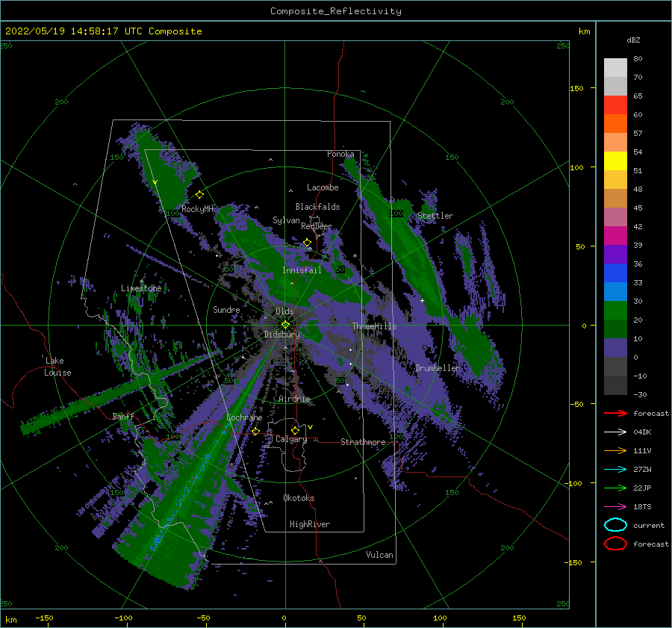Click the Lacombe town label
The image size is (672, 628).
[x=323, y=187]
